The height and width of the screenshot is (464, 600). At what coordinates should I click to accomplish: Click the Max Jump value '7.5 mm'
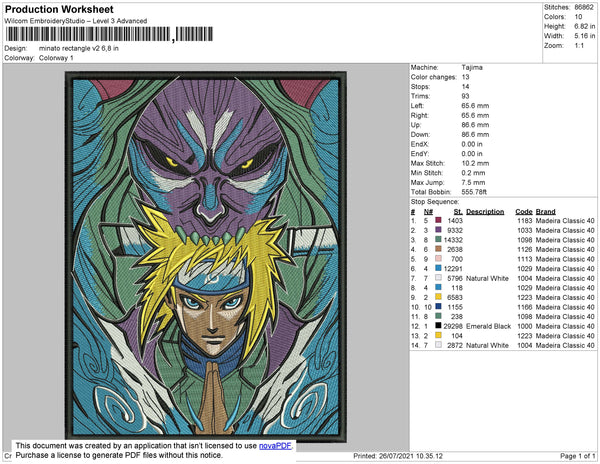click(473, 182)
